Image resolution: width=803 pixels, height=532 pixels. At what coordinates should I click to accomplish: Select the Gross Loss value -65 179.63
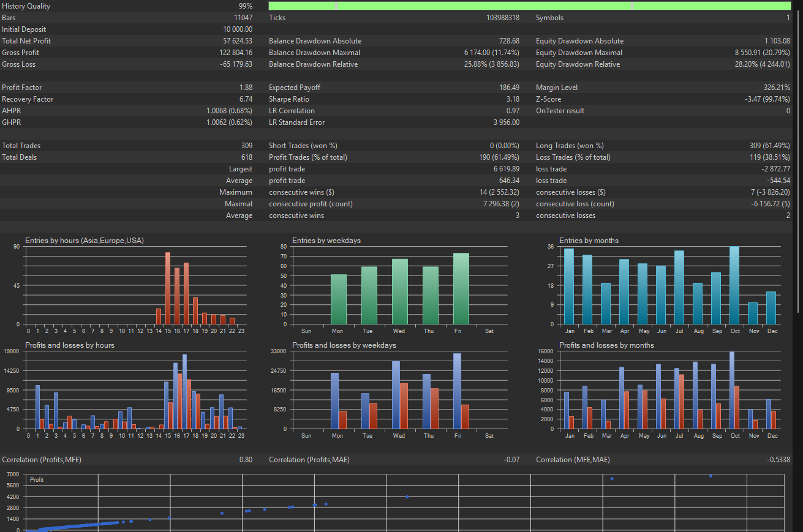click(x=236, y=64)
